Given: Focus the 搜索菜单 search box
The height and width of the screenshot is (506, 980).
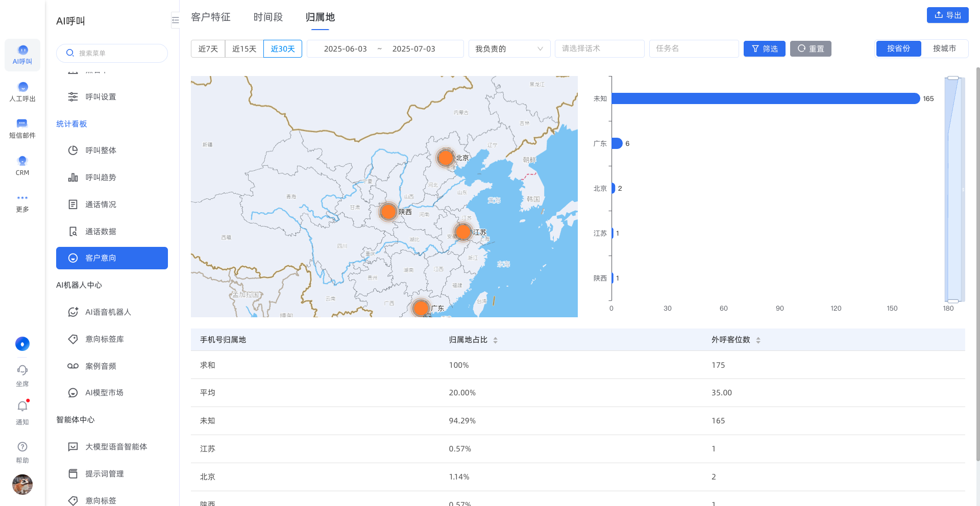Looking at the screenshot, I should tap(112, 53).
